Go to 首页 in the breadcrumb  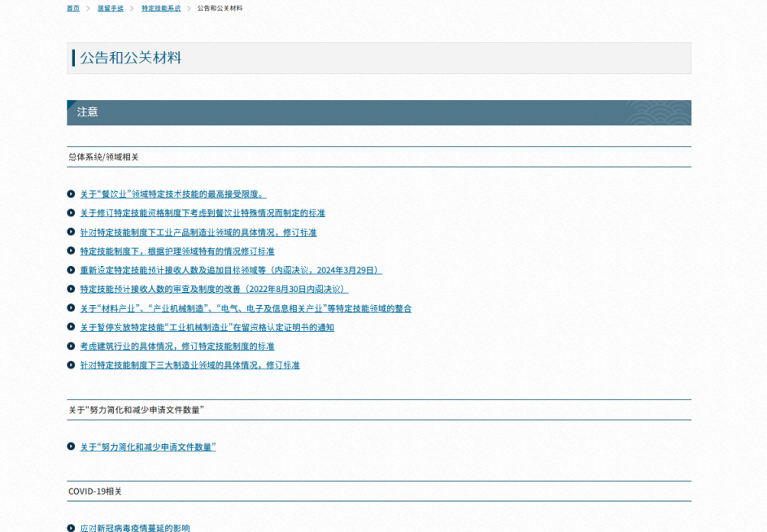[x=73, y=8]
